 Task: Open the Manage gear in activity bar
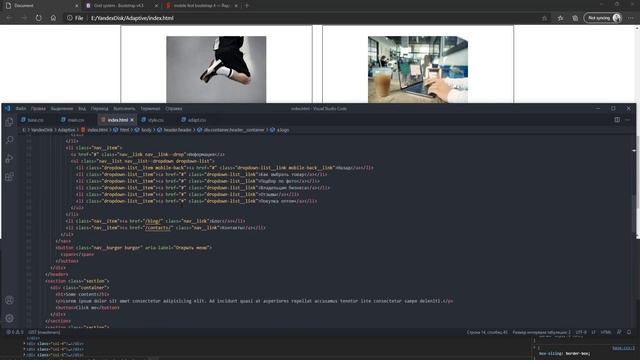[9, 318]
